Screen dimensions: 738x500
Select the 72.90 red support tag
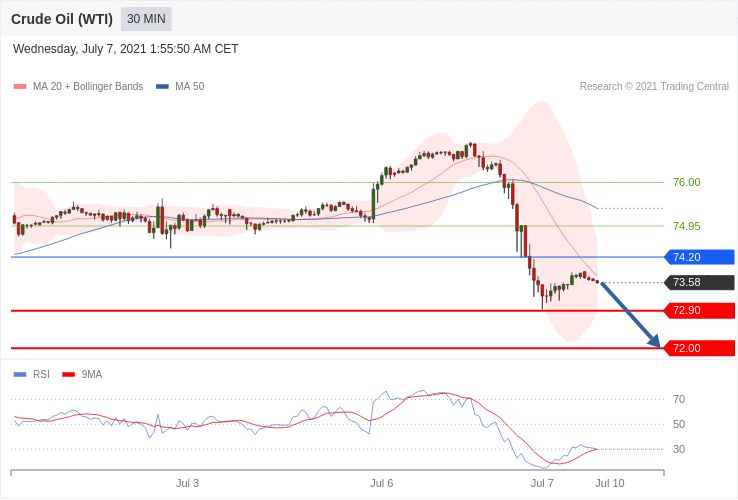click(699, 311)
